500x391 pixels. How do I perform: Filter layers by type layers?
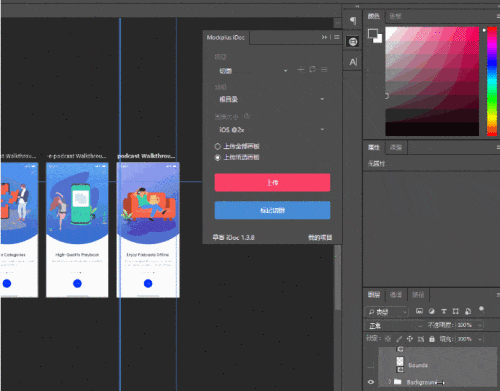[444, 311]
